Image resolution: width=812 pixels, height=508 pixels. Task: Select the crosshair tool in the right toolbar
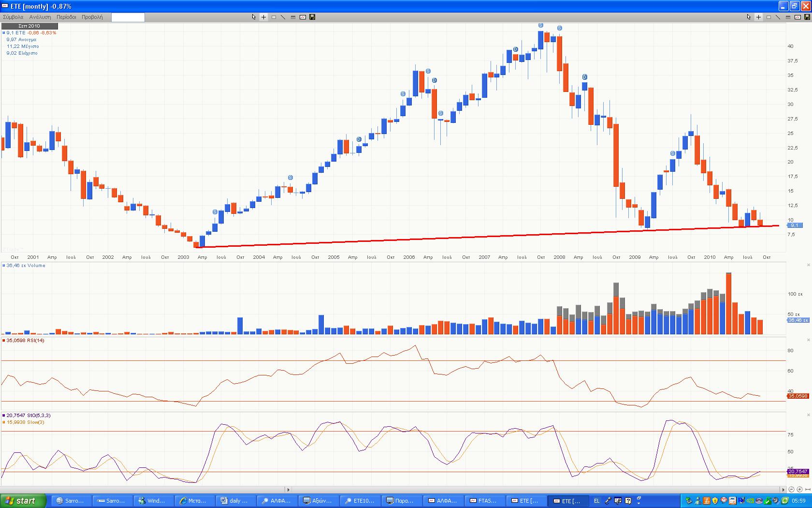[758, 17]
